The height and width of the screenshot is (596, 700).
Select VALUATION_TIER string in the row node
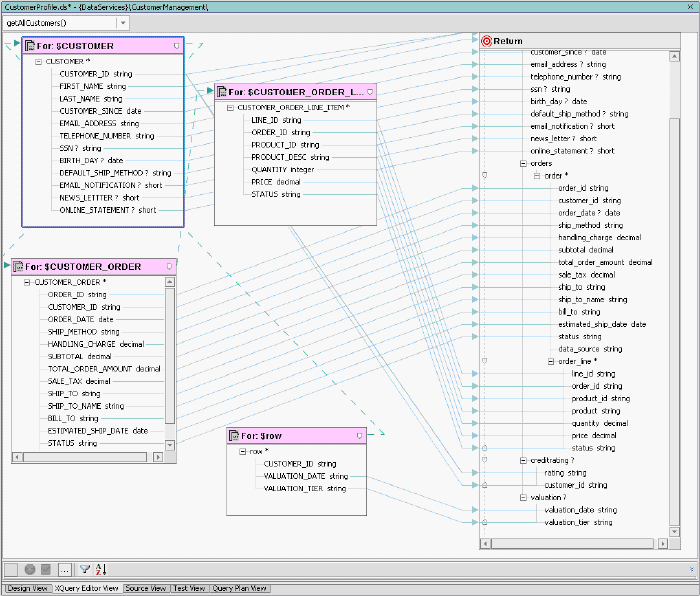pyautogui.click(x=305, y=488)
